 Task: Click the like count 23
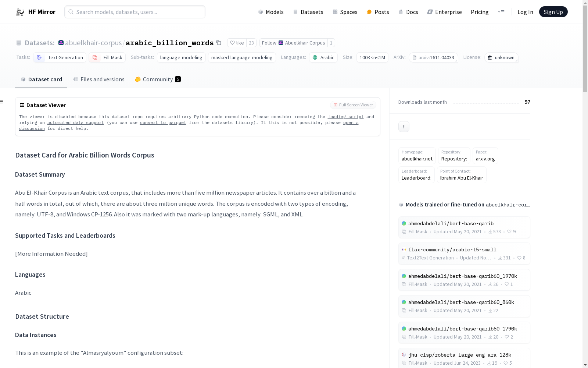click(x=251, y=43)
